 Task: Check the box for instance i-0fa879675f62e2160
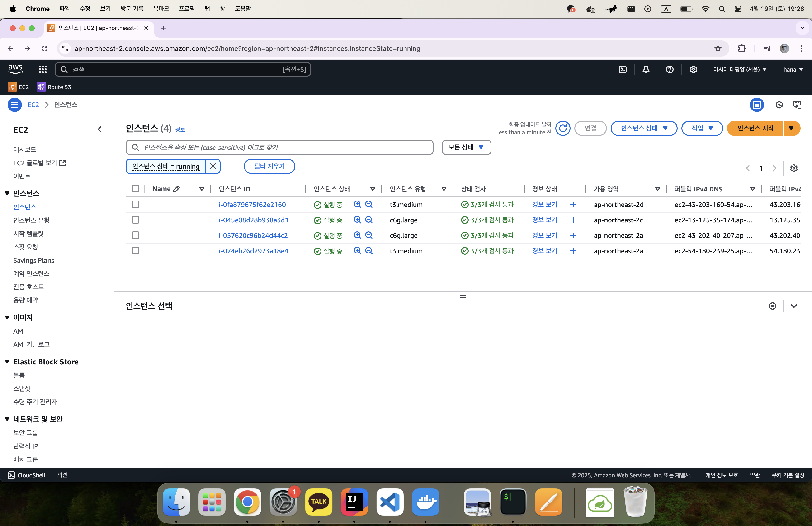[135, 205]
